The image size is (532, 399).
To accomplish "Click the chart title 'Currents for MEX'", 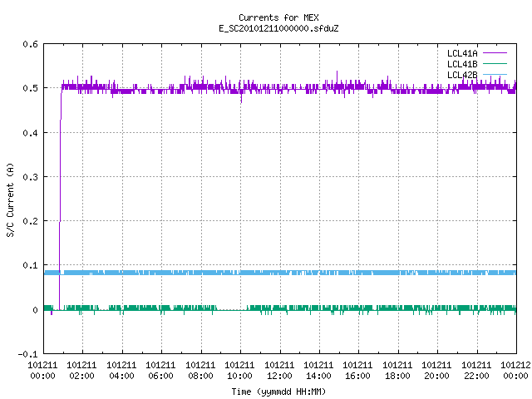I will point(278,17).
